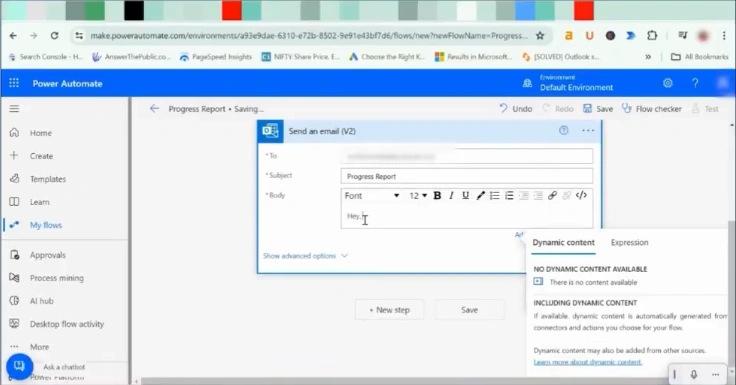Image resolution: width=736 pixels, height=385 pixels.
Task: Show more bookmarks with the chevron
Action: click(x=648, y=57)
